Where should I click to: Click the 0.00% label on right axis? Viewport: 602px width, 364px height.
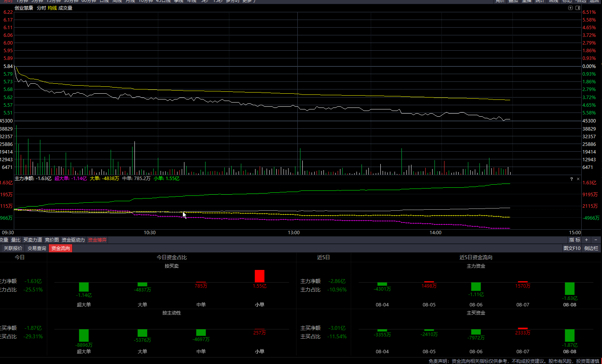click(589, 66)
